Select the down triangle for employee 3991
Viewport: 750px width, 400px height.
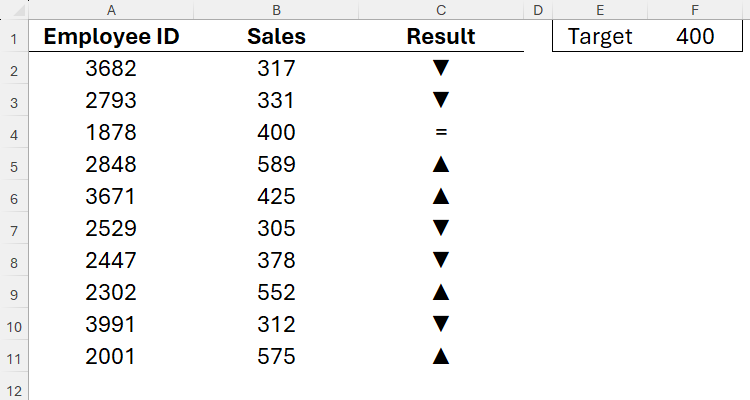pyautogui.click(x=441, y=324)
